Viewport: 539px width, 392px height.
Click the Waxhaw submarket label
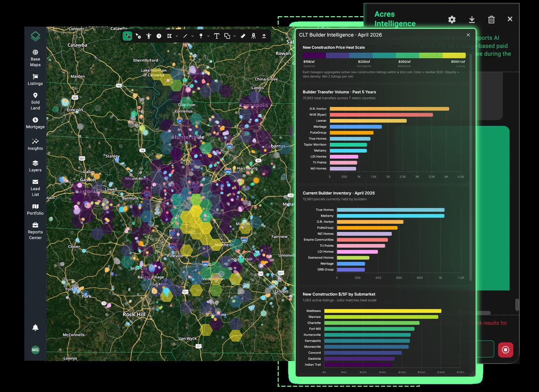pyautogui.click(x=315, y=317)
